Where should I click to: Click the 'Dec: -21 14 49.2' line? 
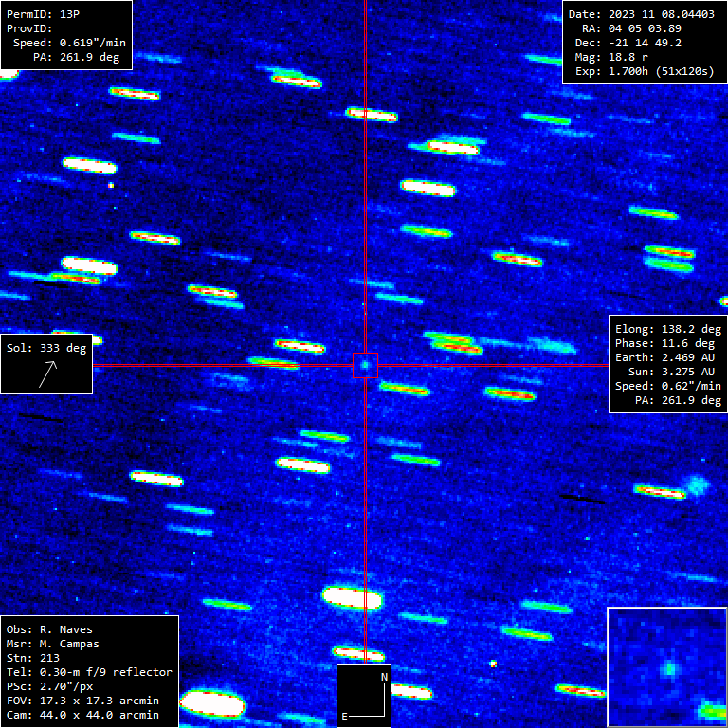pos(628,43)
